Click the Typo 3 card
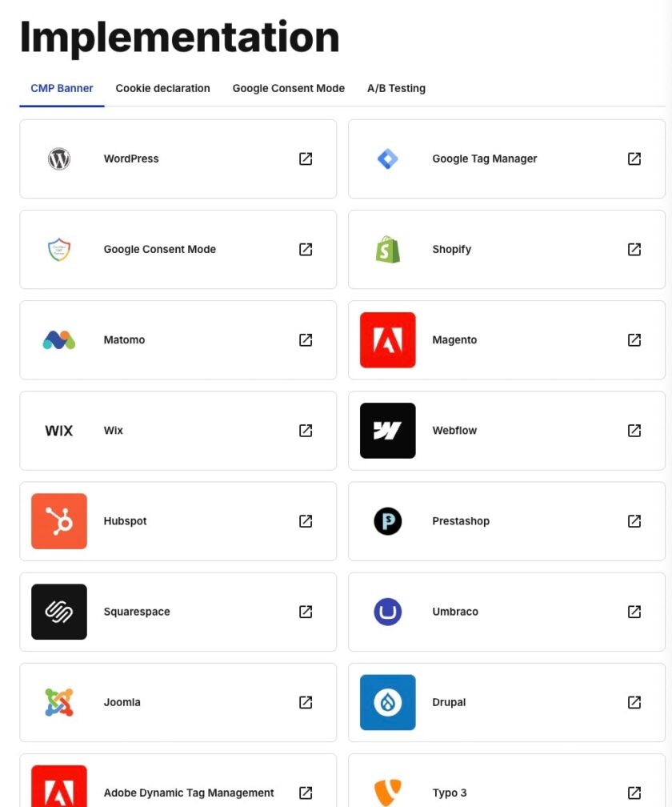 [x=450, y=793]
